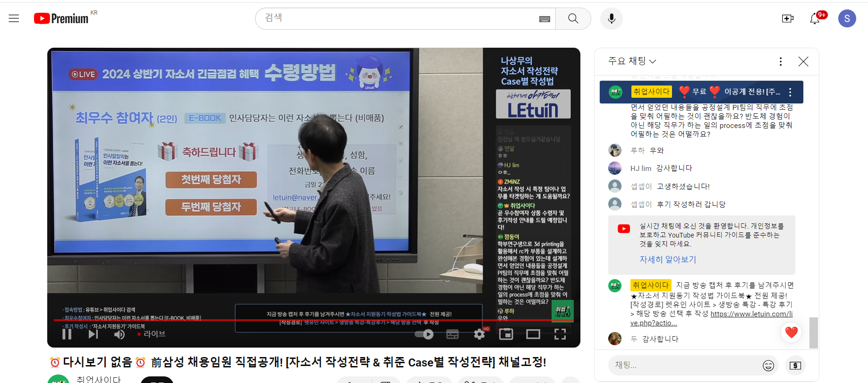Skip to next video

point(93,334)
